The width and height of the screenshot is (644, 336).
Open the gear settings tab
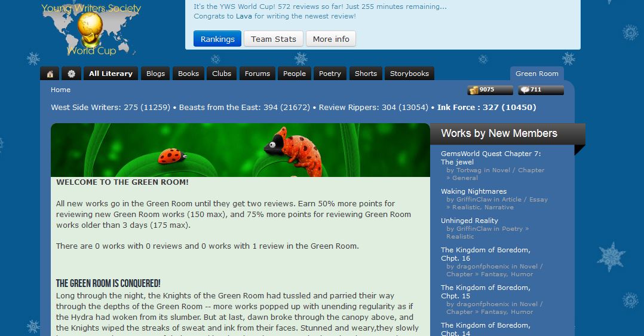point(72,74)
